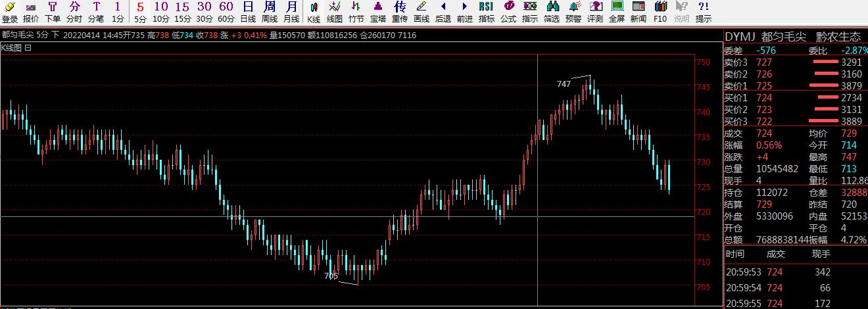Collapse the K线图 panel box toggle

[28, 47]
